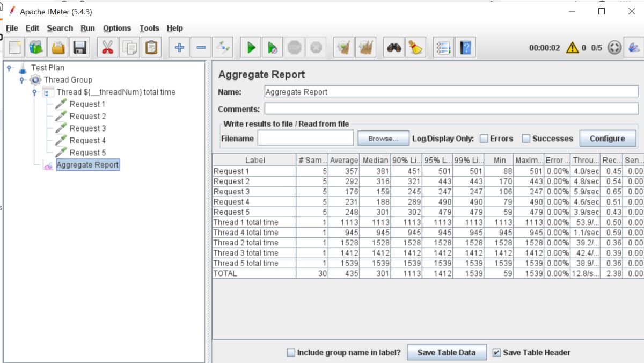Expand all with the plus icon
This screenshot has width=644, height=363.
(179, 48)
